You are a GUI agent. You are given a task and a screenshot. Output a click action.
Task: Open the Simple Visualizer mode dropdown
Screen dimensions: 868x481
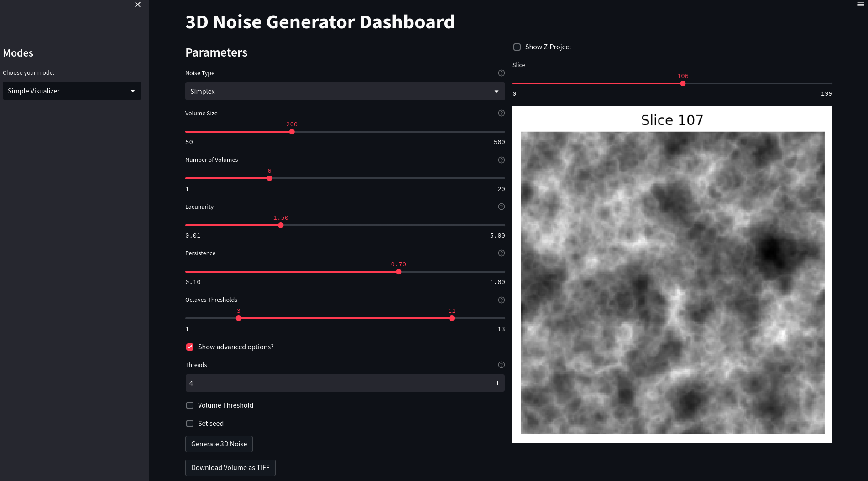pos(72,91)
